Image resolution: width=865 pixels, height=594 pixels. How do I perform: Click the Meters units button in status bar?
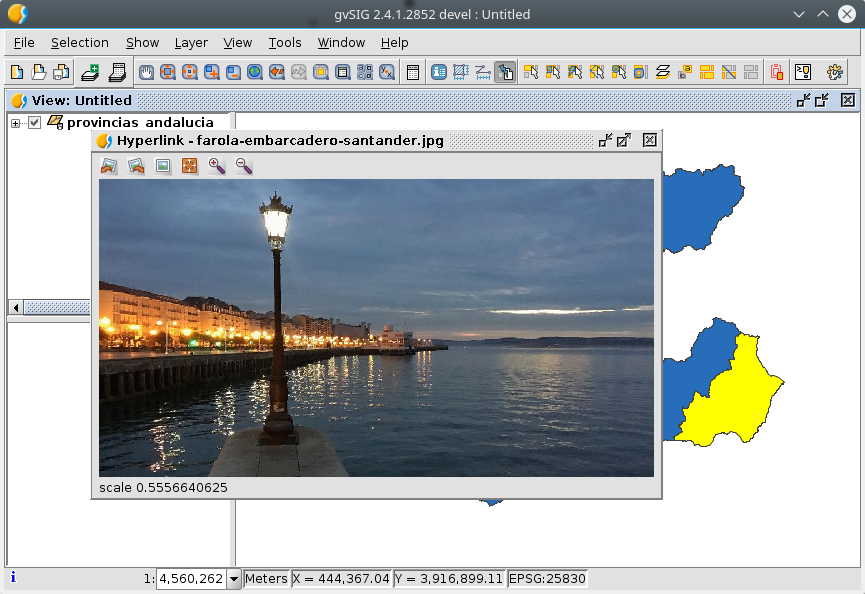(x=266, y=578)
